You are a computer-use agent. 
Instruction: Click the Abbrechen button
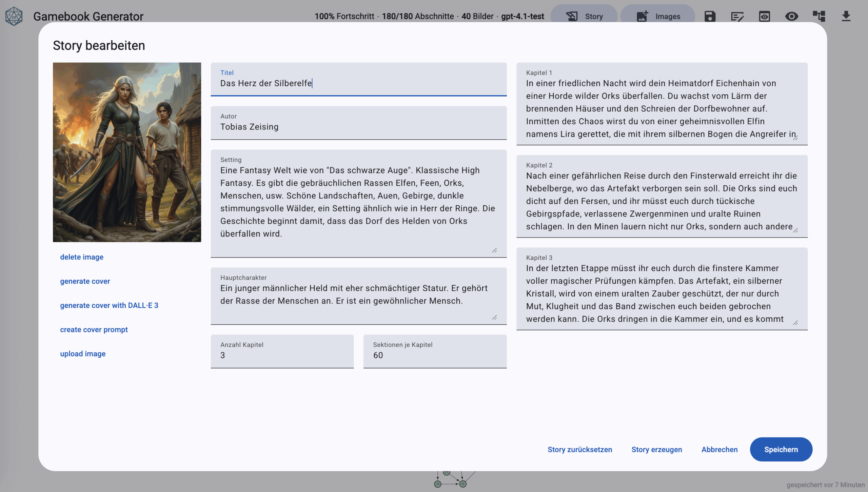[719, 449]
